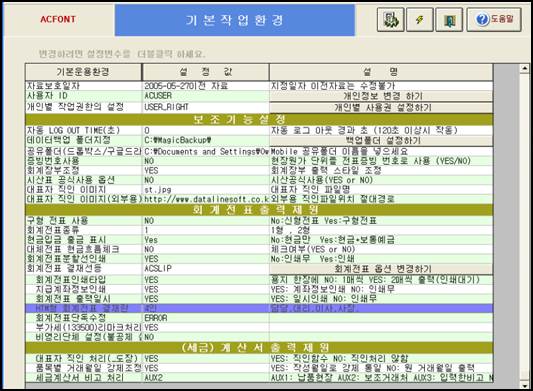The image size is (533, 391).
Task: Select the highlighted blue 결재란 row
Action: [x=259, y=308]
